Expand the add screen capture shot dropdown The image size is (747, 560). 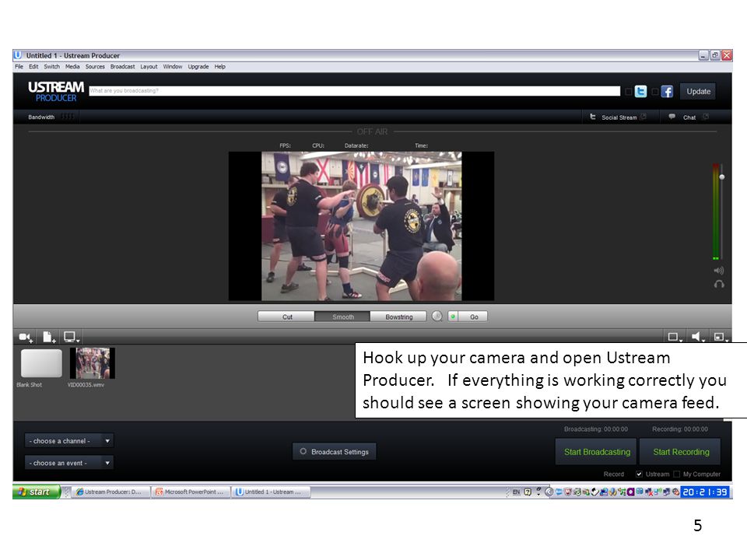click(x=72, y=338)
